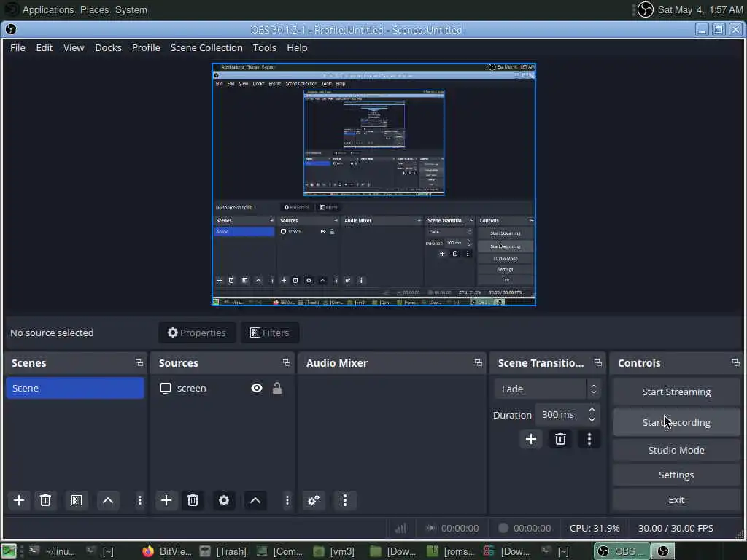Click the preview canvas thumbnail

[374, 184]
